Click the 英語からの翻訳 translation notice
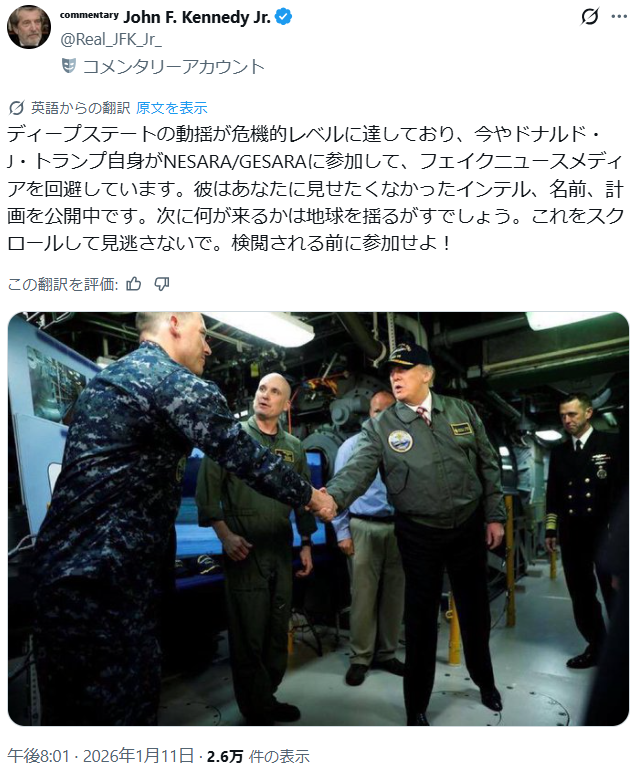This screenshot has height=769, width=639. [80, 108]
